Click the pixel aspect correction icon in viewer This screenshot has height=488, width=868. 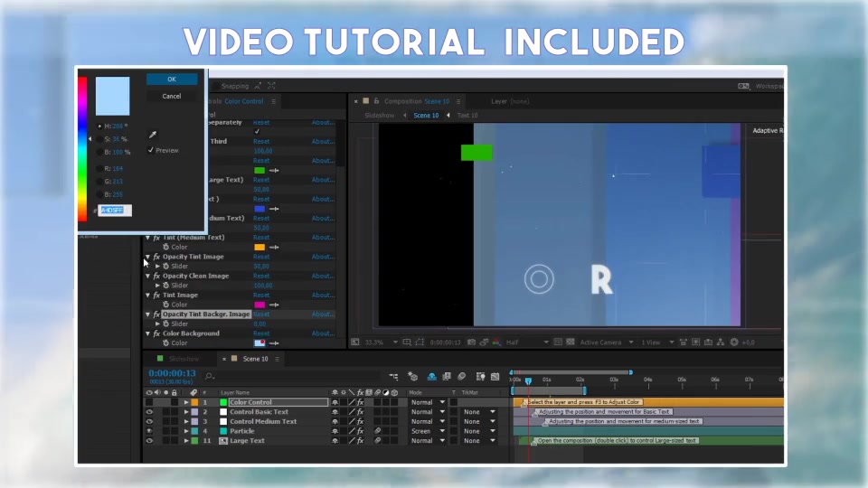point(684,343)
